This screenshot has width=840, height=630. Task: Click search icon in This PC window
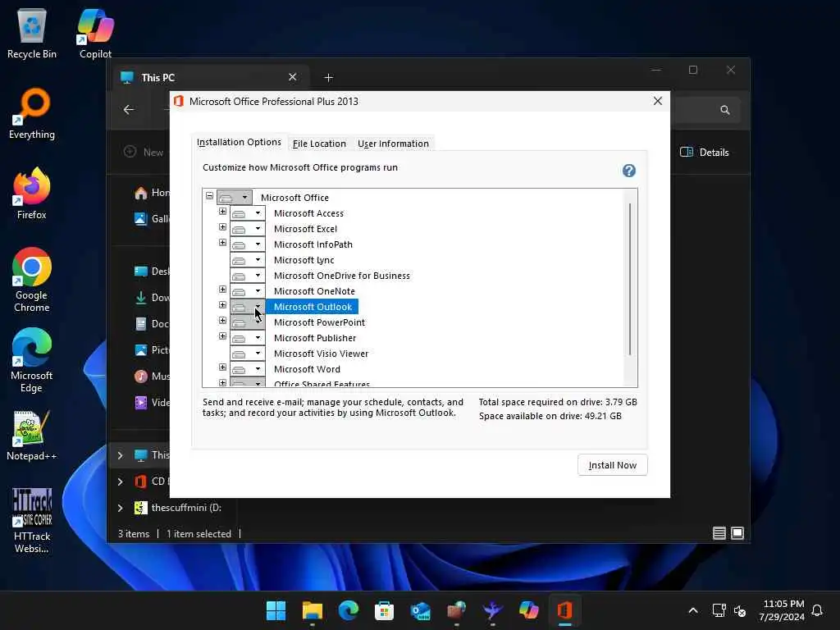(725, 110)
